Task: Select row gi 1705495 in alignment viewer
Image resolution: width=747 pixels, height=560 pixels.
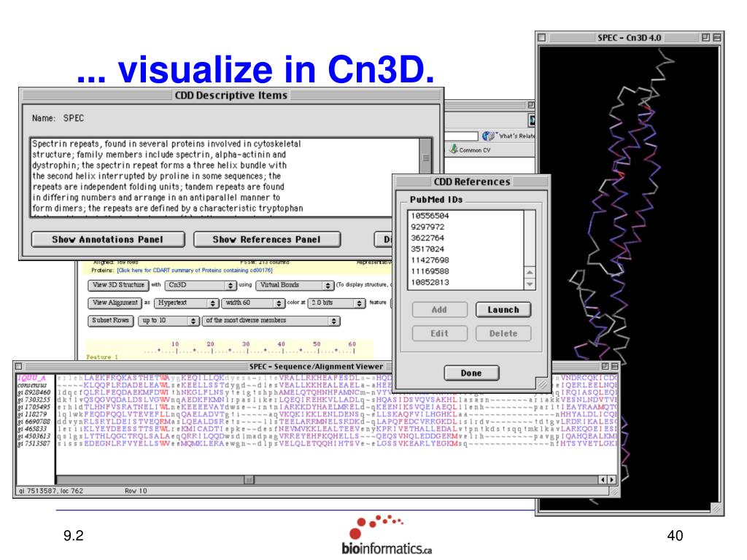Action: coord(34,407)
